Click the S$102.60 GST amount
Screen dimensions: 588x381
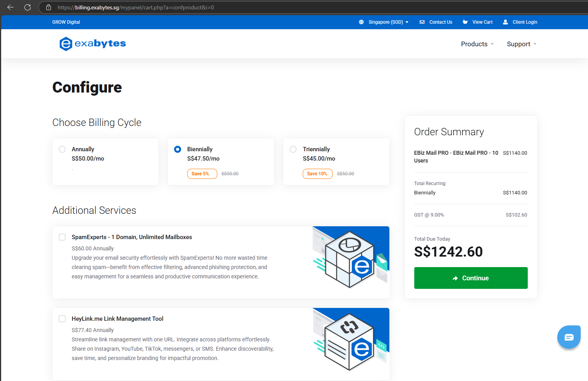[x=516, y=215]
